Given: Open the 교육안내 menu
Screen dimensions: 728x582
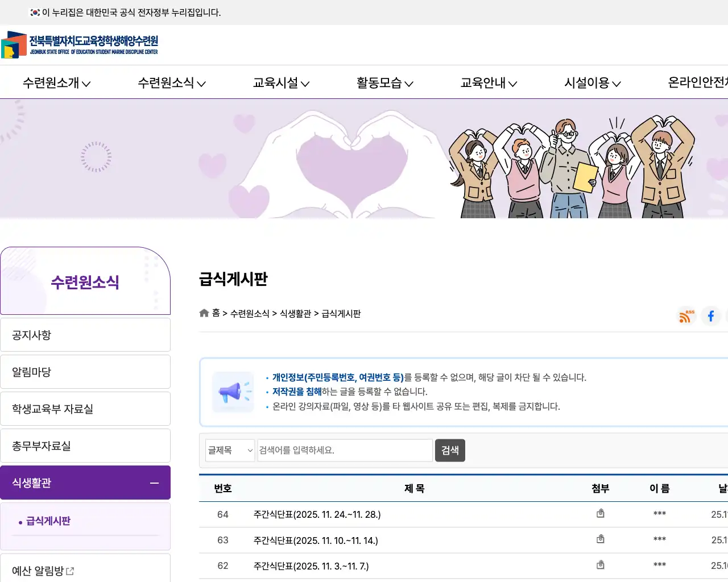Looking at the screenshot, I should [489, 83].
